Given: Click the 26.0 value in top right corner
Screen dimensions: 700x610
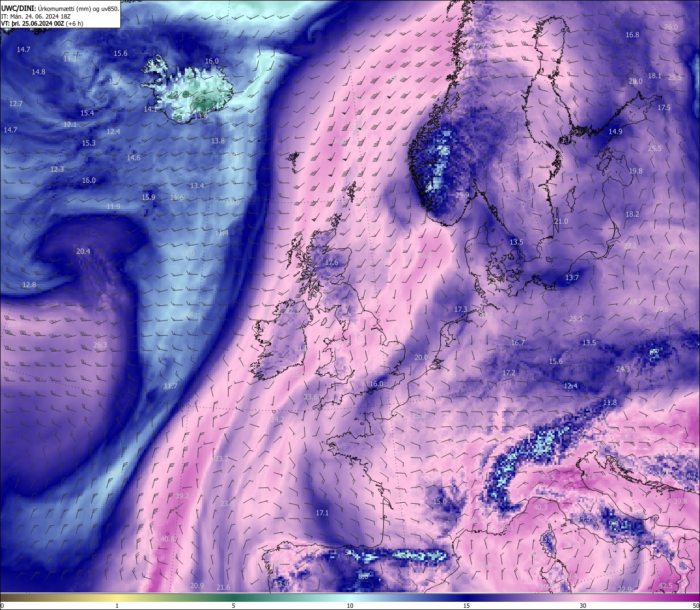Looking at the screenshot, I should pyautogui.click(x=671, y=27).
